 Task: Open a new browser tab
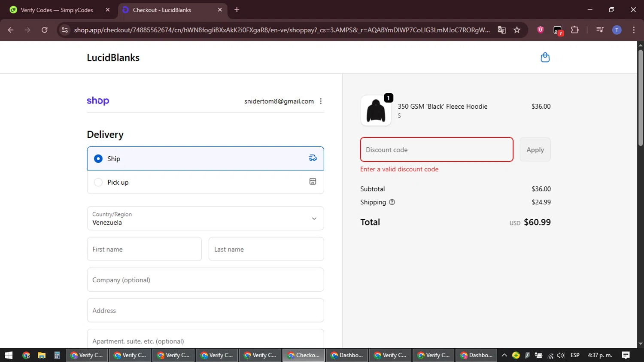coord(237,9)
